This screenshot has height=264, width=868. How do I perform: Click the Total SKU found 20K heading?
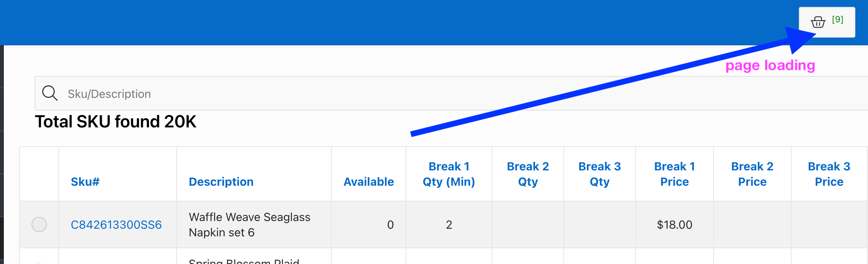coord(116,122)
